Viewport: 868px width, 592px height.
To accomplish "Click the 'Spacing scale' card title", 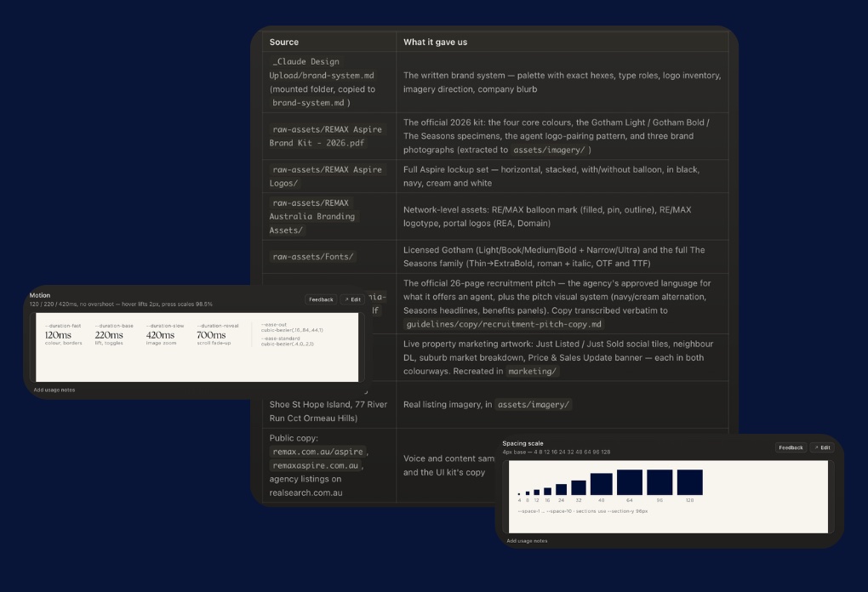I will coord(523,443).
